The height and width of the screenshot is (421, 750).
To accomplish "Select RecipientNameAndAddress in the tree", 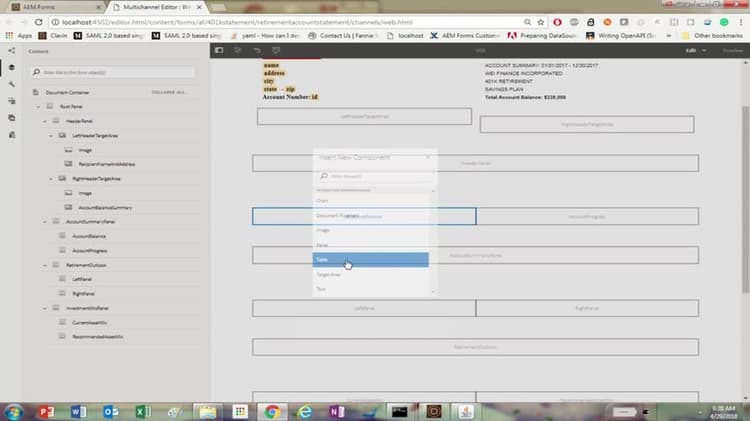I will (107, 164).
